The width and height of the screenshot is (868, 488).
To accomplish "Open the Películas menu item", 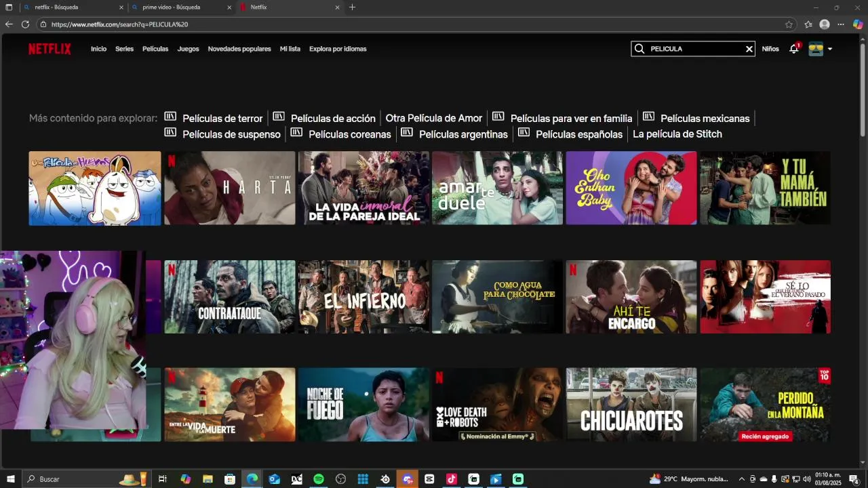I will (x=155, y=49).
